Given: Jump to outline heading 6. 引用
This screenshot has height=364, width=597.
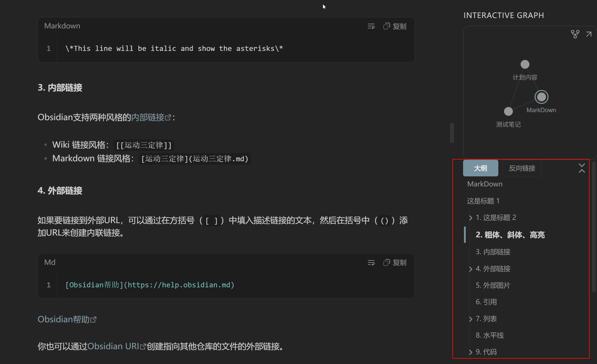Looking at the screenshot, I should (x=486, y=302).
